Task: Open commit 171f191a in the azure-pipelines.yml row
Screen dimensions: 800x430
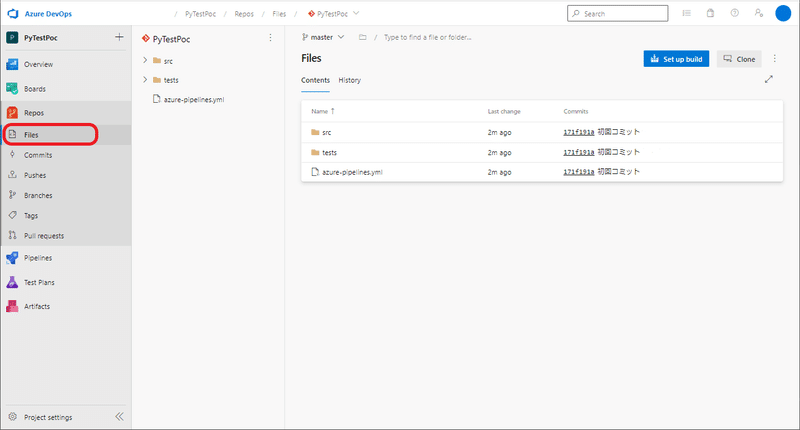Action: [x=579, y=172]
